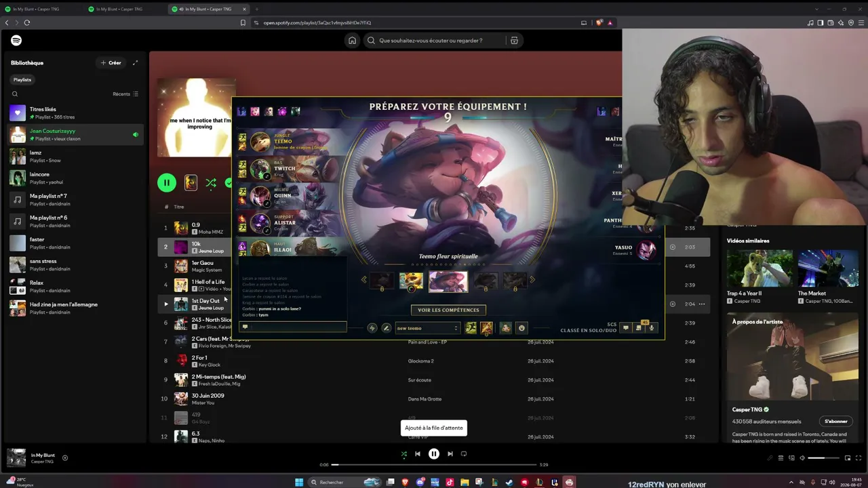
Task: Skip to the next track
Action: (x=450, y=454)
